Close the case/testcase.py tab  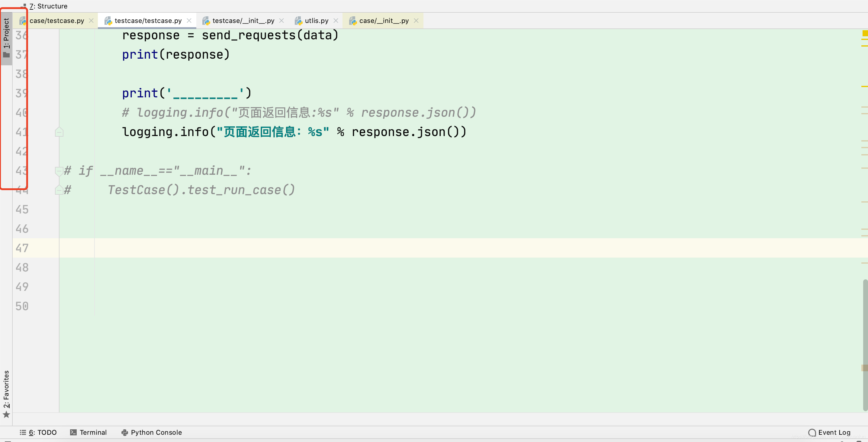pos(91,21)
